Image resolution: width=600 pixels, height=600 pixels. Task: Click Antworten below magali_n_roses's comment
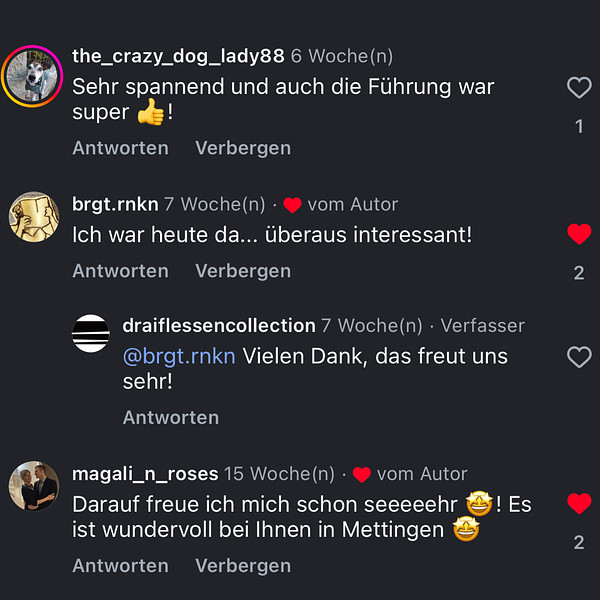click(x=120, y=565)
